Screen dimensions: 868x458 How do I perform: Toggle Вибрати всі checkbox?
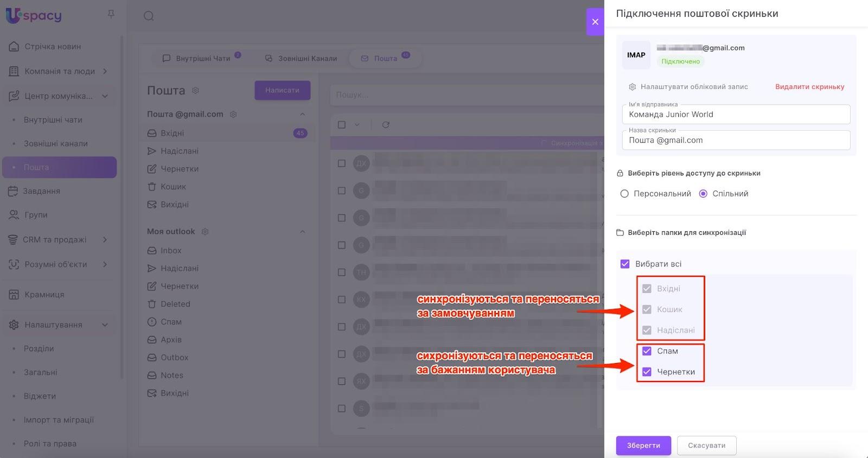click(x=625, y=264)
